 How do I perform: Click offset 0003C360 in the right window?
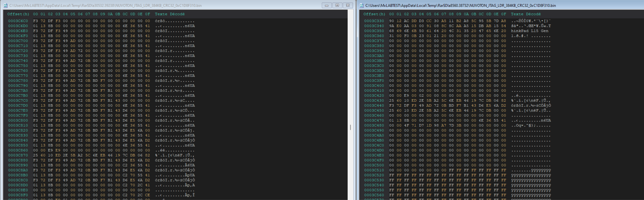[x=374, y=36]
